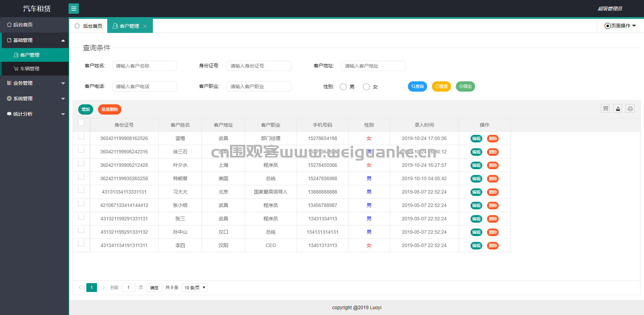Toggle the select-all header checkbox
644x315 pixels.
[81, 123]
